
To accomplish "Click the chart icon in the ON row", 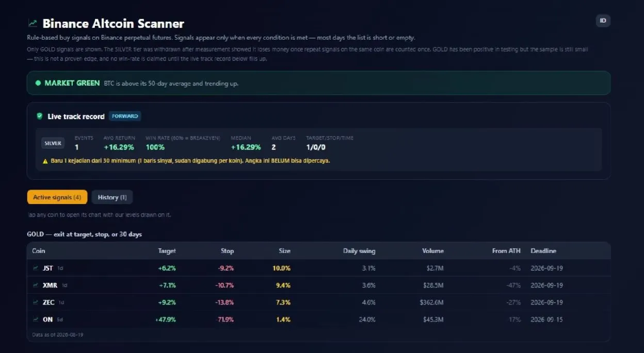I will click(36, 320).
